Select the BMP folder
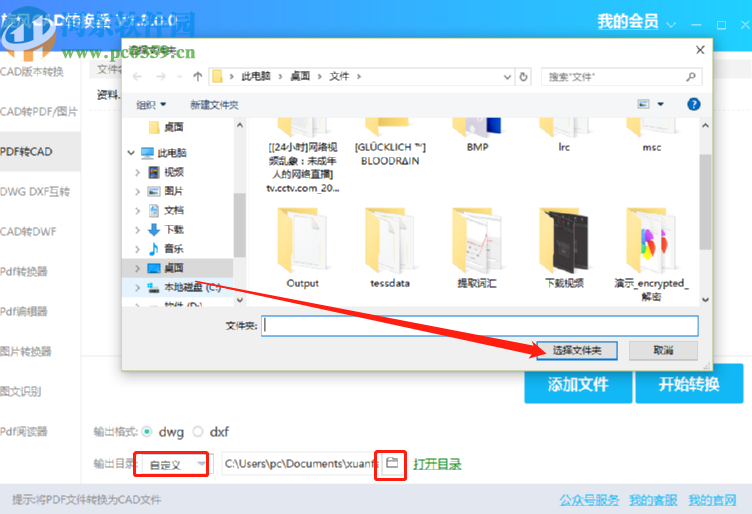The height and width of the screenshot is (514, 752). pos(477,136)
